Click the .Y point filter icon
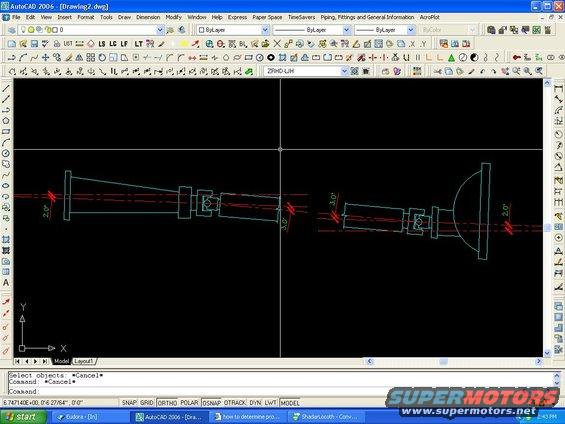Screen dimensions: 565x424 [x=423, y=44]
